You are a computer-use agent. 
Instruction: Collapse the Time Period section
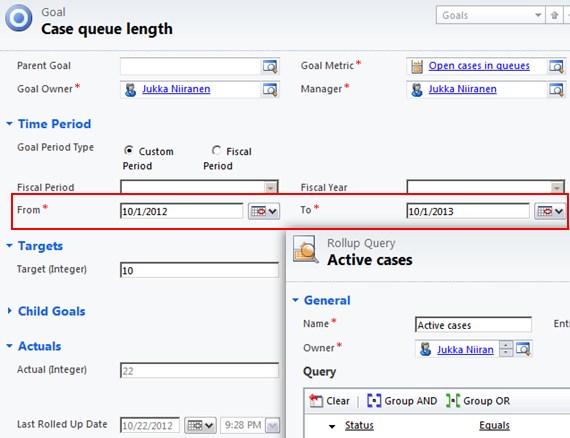(x=9, y=124)
